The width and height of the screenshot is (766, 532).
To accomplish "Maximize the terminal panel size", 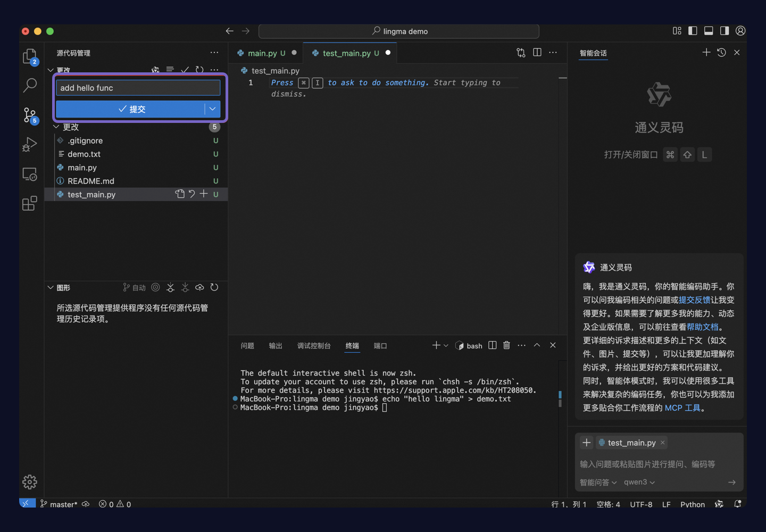I will (537, 345).
